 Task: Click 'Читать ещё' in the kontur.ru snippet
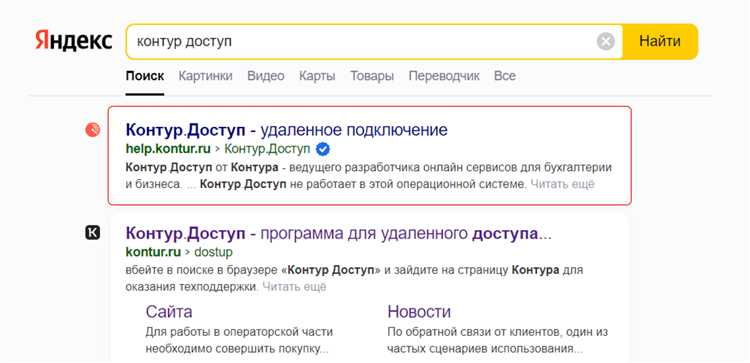(x=295, y=287)
